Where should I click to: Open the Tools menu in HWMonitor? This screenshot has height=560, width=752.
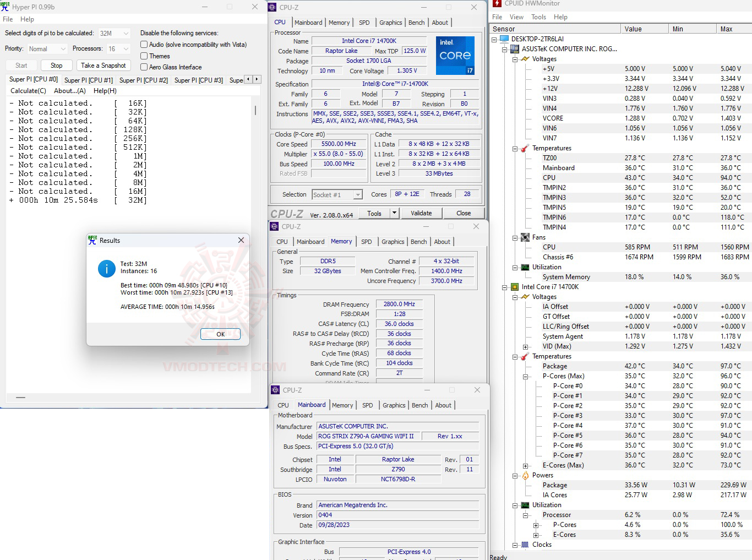pyautogui.click(x=538, y=17)
